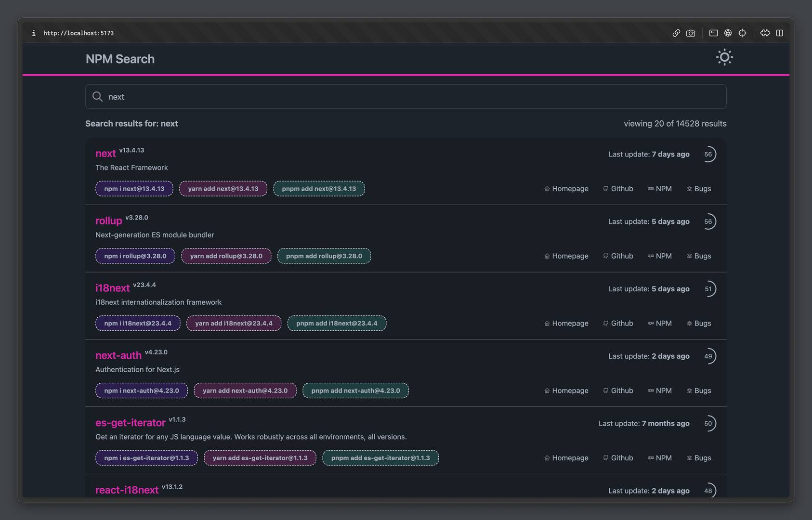The height and width of the screenshot is (520, 812).
Task: Copy 'yarn add next-auth@4.23.0' command
Action: coord(245,390)
